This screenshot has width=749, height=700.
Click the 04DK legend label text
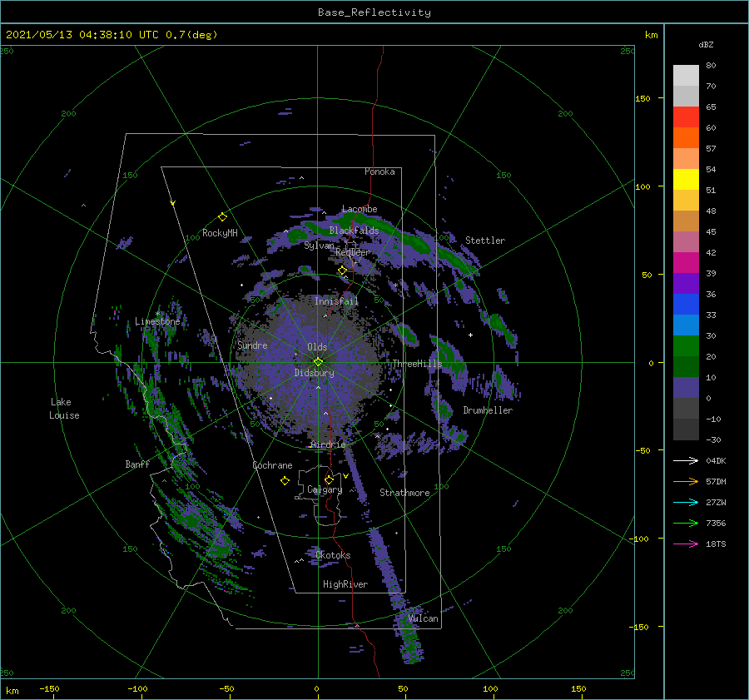pos(716,460)
